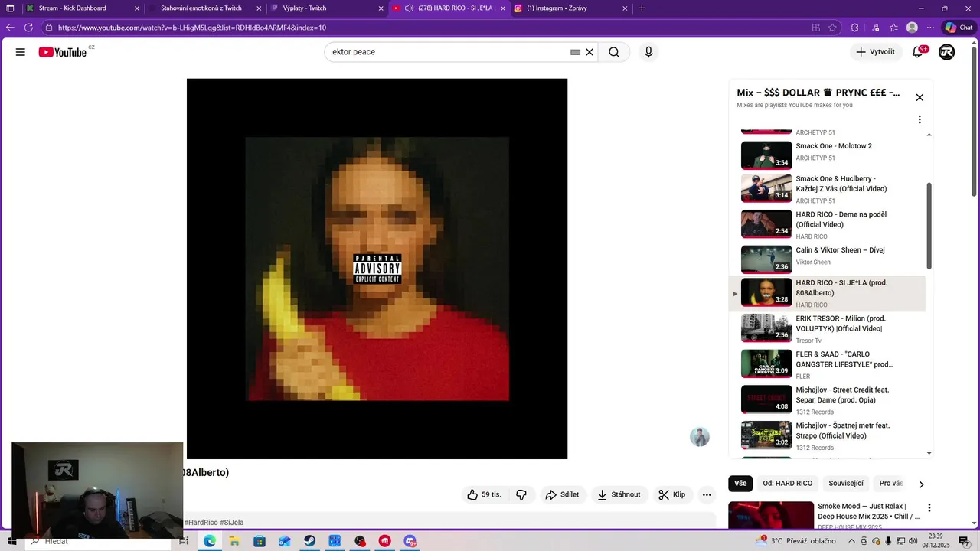This screenshot has height=551, width=980.
Task: Play Calin & Viktor Sheen – Dívej
Action: [827, 259]
